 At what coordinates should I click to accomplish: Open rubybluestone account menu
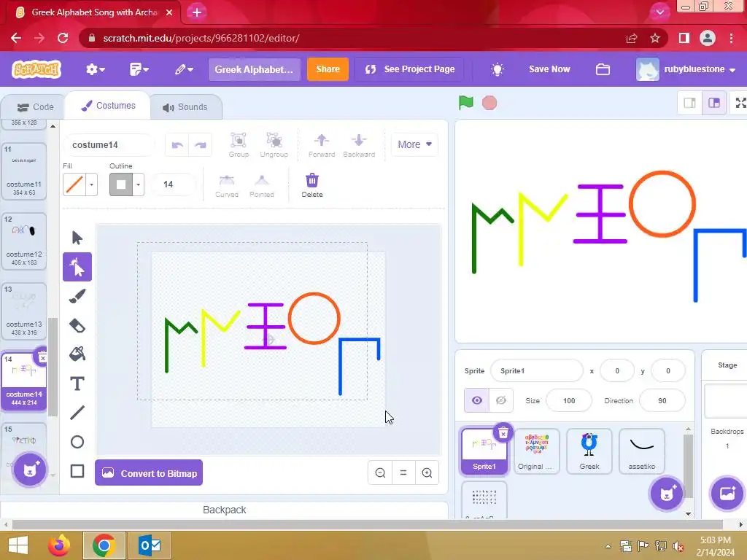(x=686, y=69)
